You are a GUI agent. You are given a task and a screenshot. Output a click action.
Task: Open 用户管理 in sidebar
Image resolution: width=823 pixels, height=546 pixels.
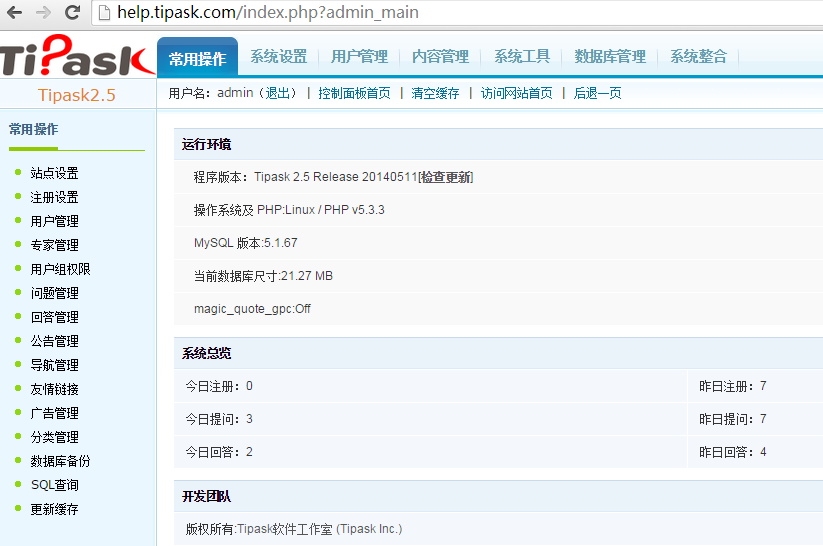[55, 221]
